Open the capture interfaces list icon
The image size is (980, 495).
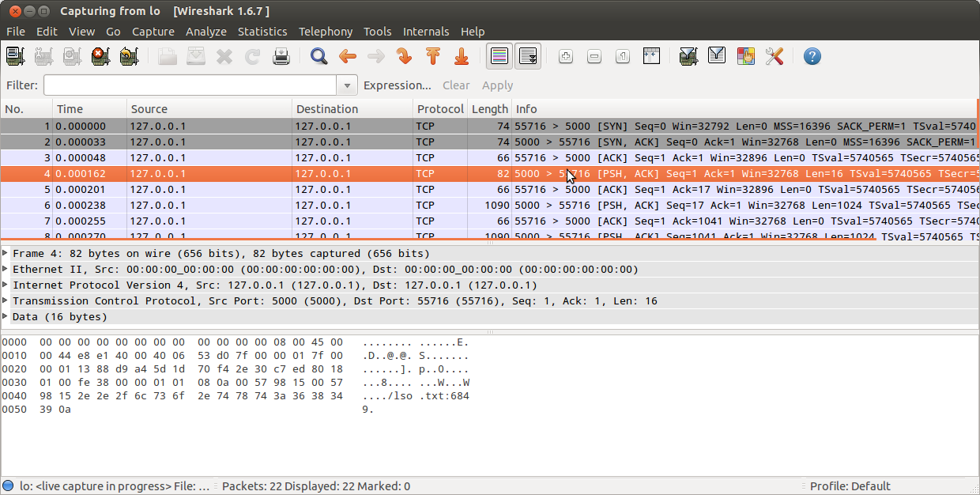[x=15, y=56]
